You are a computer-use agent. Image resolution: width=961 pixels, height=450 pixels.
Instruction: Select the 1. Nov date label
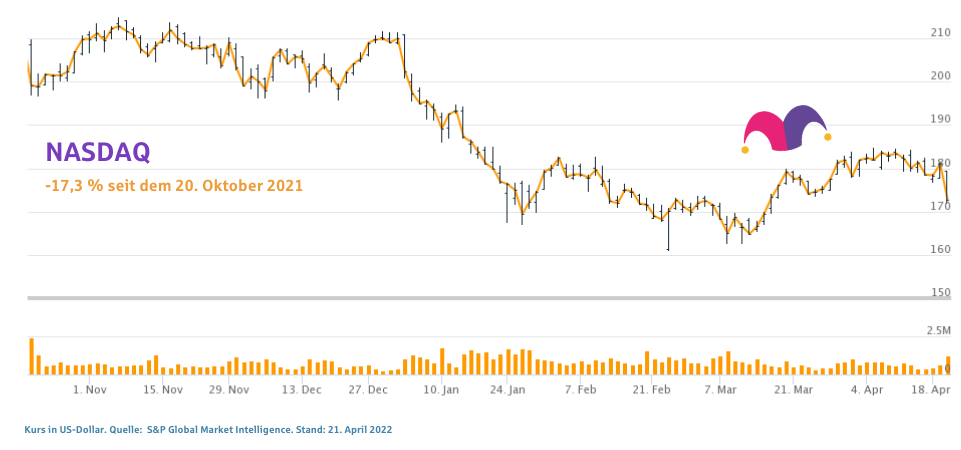click(90, 389)
